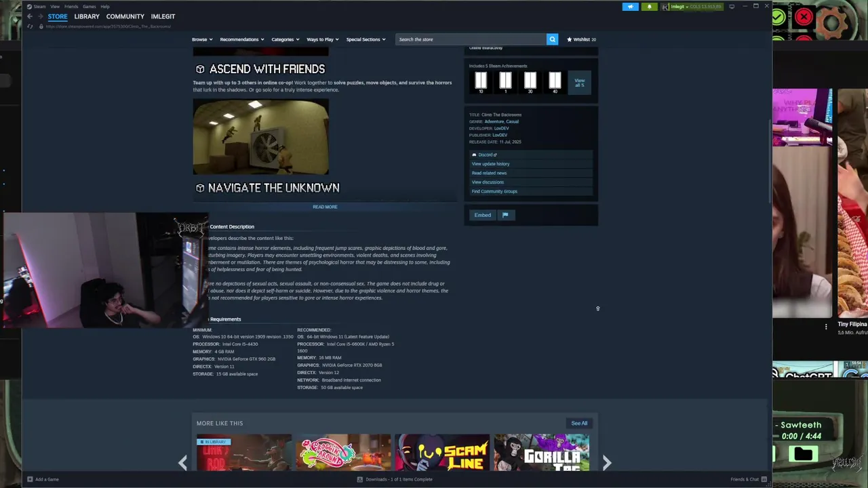Viewport: 868px width, 488px height.
Task: Open the notifications bell
Action: coord(649,7)
